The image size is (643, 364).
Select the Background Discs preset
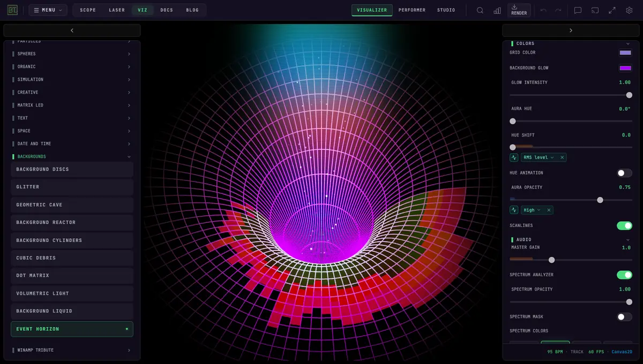(72, 169)
